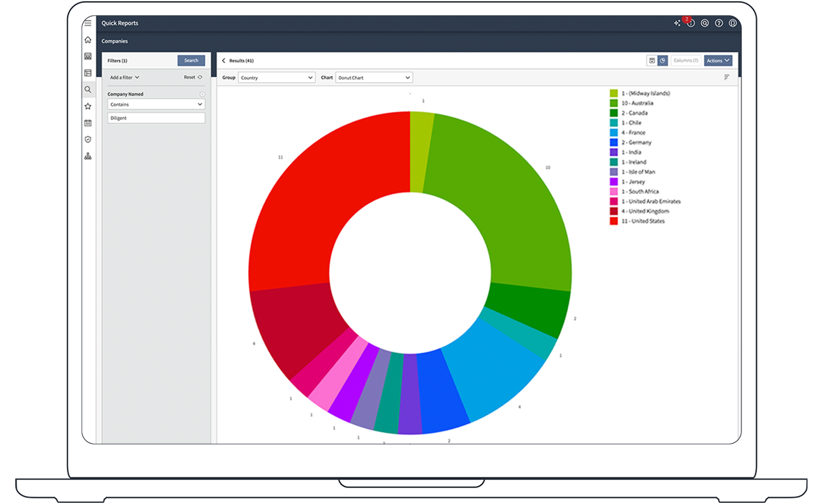Open the org chart hierarchy icon in the sidebar
The width and height of the screenshot is (821, 504).
coord(88,156)
